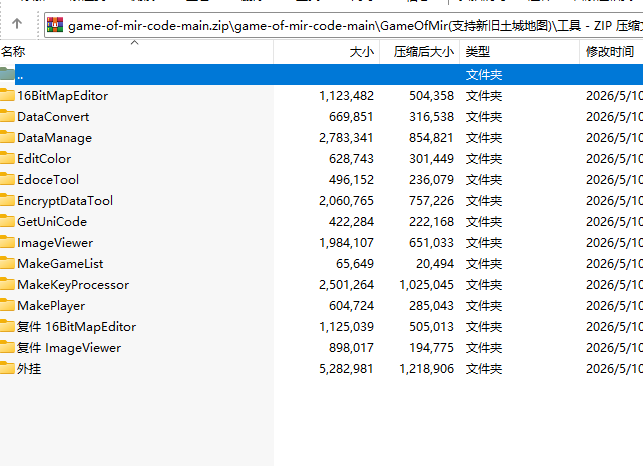Click the up one level arrow
Image resolution: width=643 pixels, height=466 pixels.
(x=17, y=24)
